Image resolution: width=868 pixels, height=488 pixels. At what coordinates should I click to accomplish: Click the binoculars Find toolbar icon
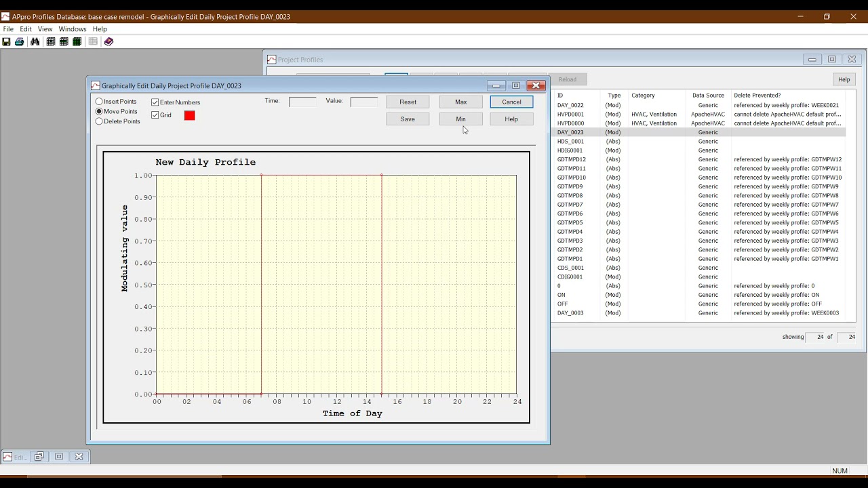35,42
